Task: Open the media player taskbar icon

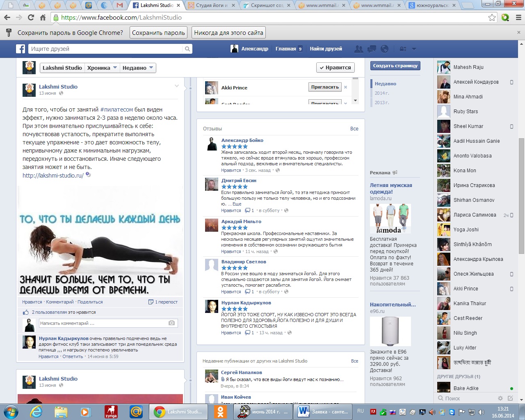Action: [86, 411]
